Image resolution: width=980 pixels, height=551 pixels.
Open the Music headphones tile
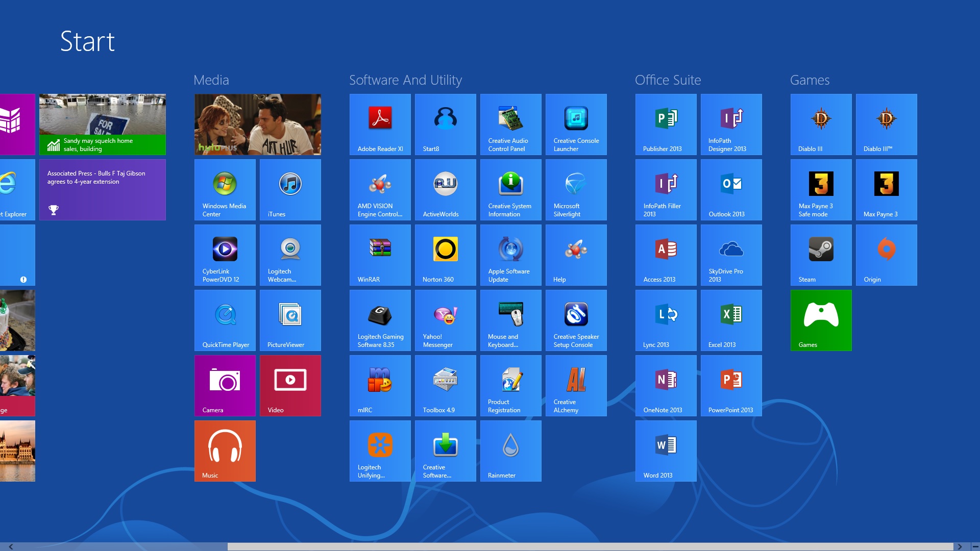(x=225, y=450)
